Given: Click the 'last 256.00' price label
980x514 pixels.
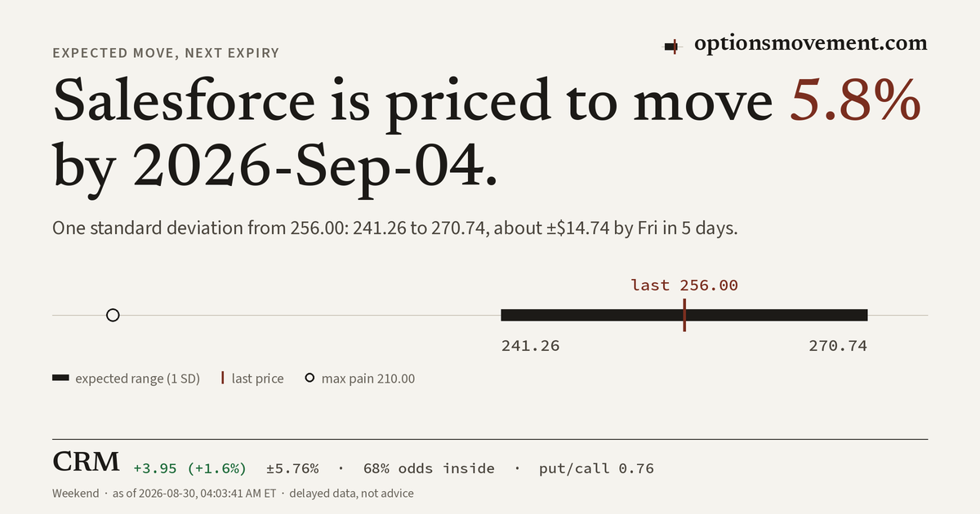Looking at the screenshot, I should (x=684, y=285).
